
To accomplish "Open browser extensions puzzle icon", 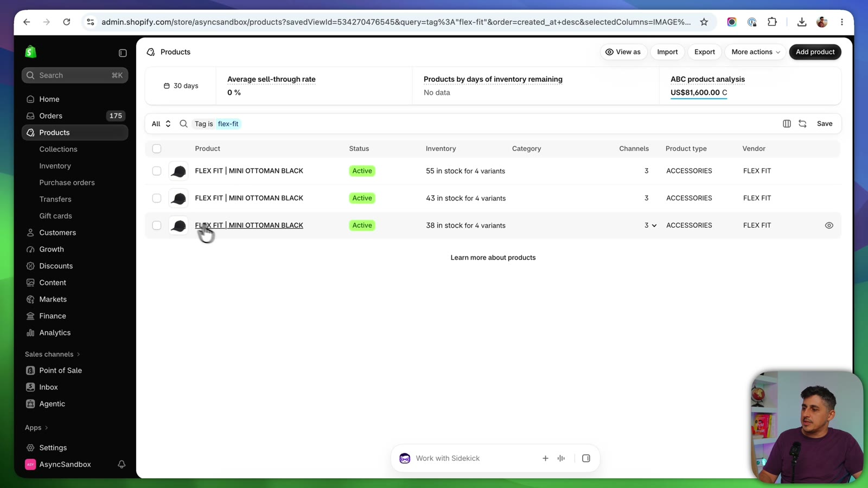I will 772,22.
